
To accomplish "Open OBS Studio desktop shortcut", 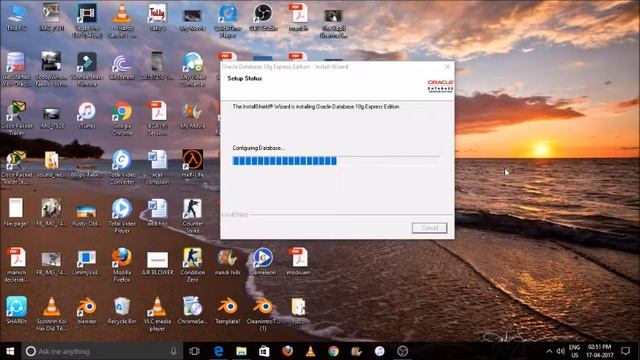I will pyautogui.click(x=263, y=18).
